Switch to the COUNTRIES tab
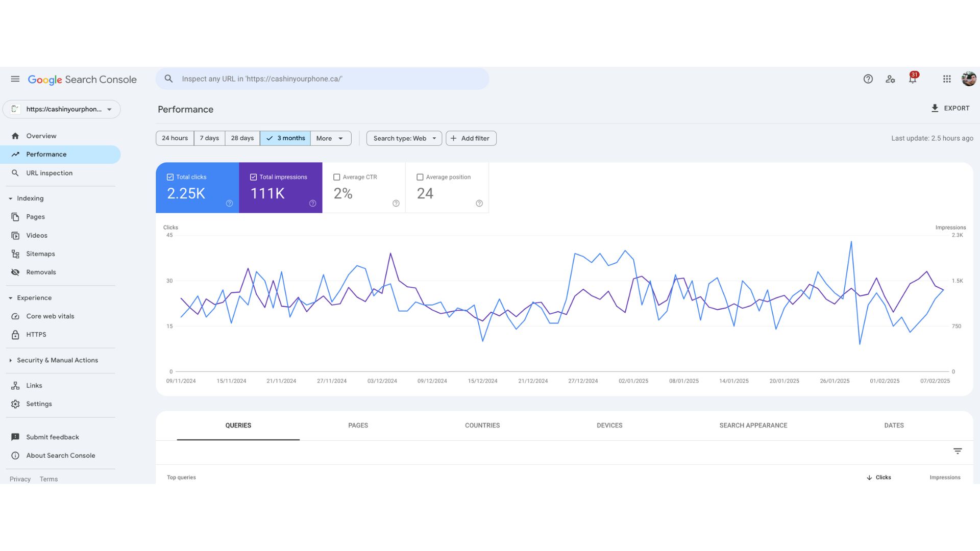The image size is (980, 551). [x=482, y=425]
